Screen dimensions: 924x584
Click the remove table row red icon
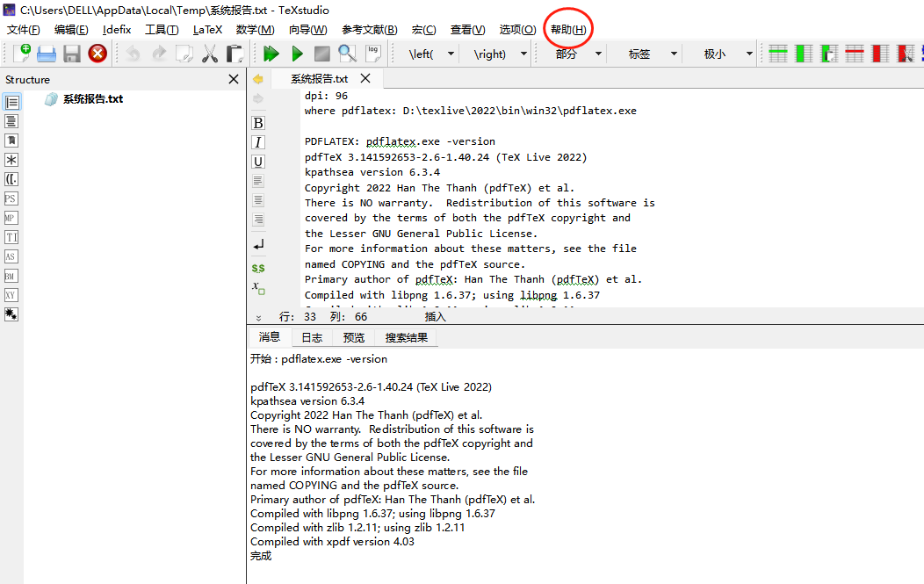tap(855, 54)
